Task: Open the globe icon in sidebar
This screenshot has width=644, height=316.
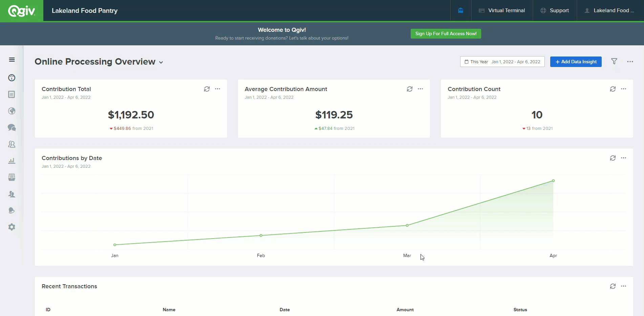Action: 12,111
